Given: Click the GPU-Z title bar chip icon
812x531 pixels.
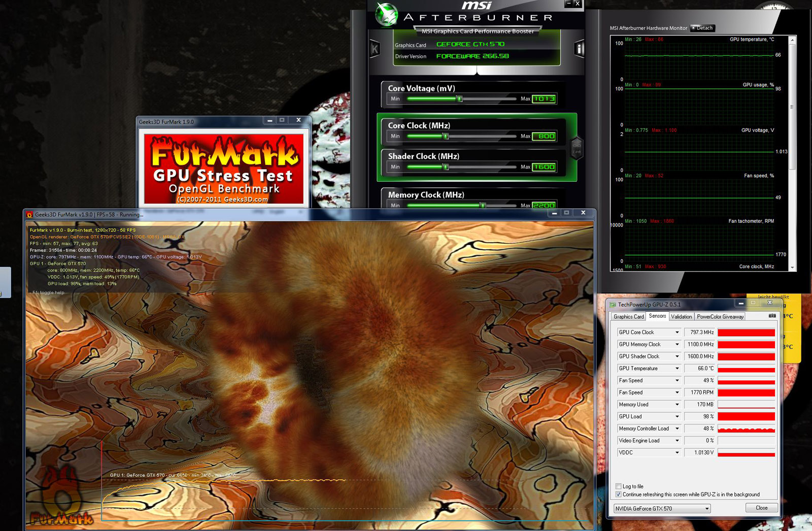Looking at the screenshot, I should (613, 305).
